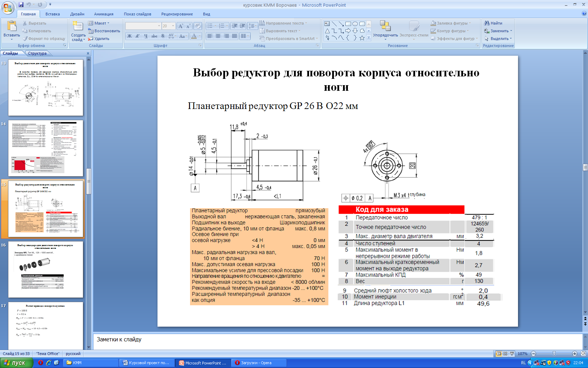Open the Design (Дизайн) ribbon tab

tap(77, 14)
